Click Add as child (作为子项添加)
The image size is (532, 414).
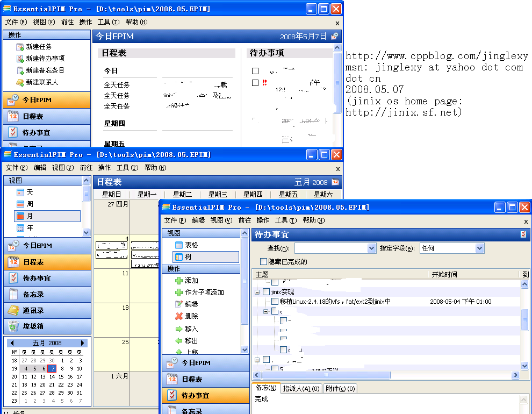coord(199,292)
